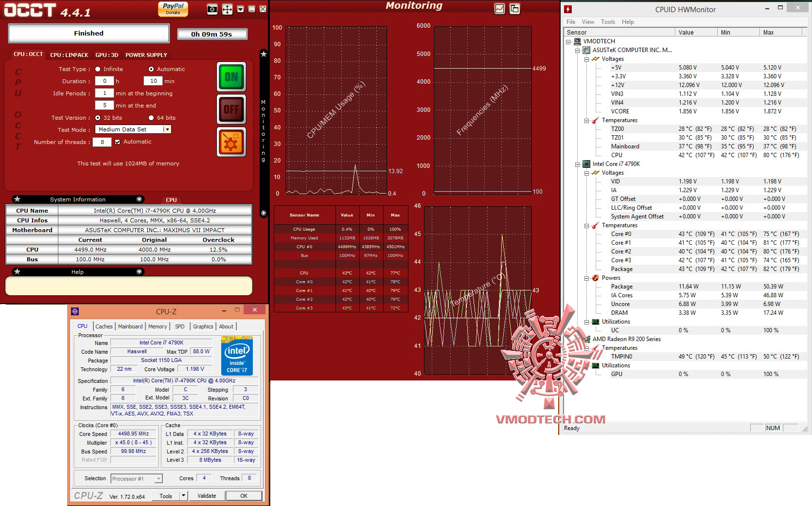The width and height of the screenshot is (812, 506).
Task: Choose the 32 bits test version
Action: [x=98, y=118]
